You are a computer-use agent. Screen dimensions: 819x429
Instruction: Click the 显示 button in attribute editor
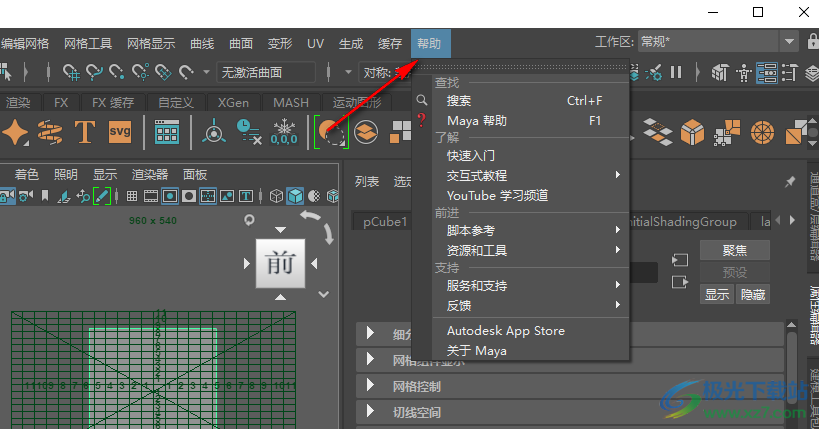click(x=717, y=295)
